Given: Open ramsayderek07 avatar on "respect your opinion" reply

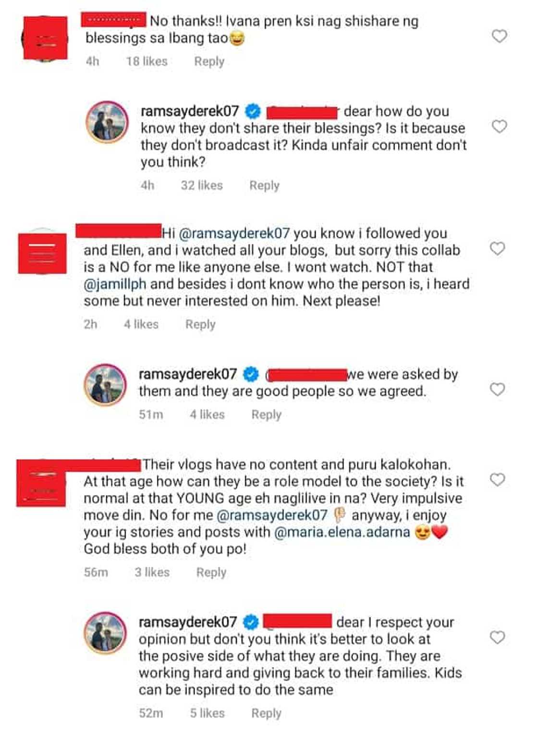Looking at the screenshot, I should coord(105,633).
